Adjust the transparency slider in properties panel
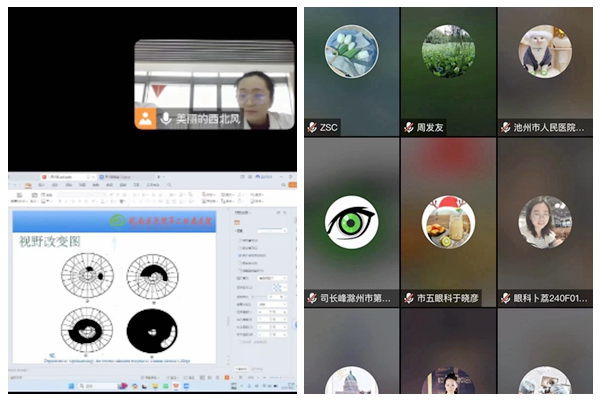The width and height of the screenshot is (600, 400). [259, 297]
